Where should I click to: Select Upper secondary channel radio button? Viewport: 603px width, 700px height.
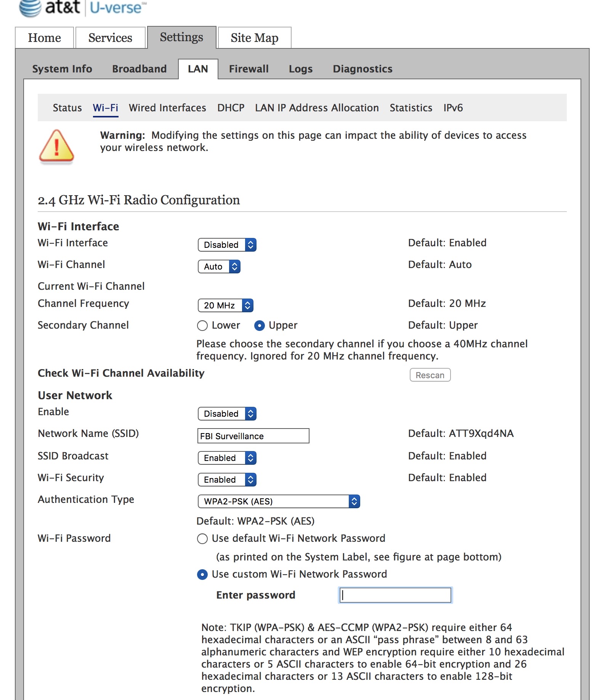coord(259,326)
